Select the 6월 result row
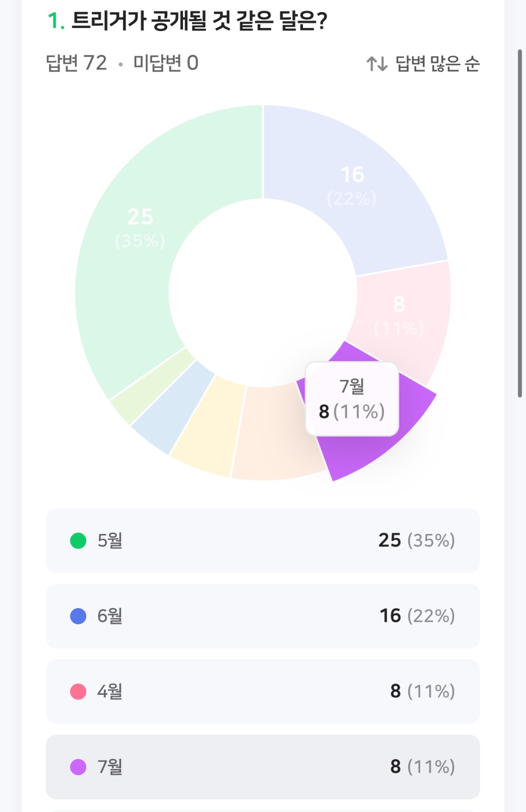This screenshot has height=812, width=526. [263, 616]
